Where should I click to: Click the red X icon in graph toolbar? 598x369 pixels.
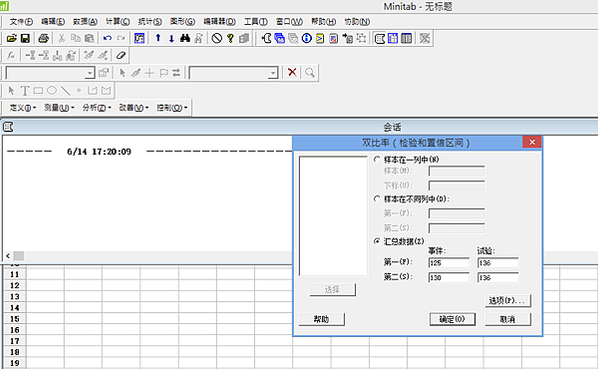292,72
